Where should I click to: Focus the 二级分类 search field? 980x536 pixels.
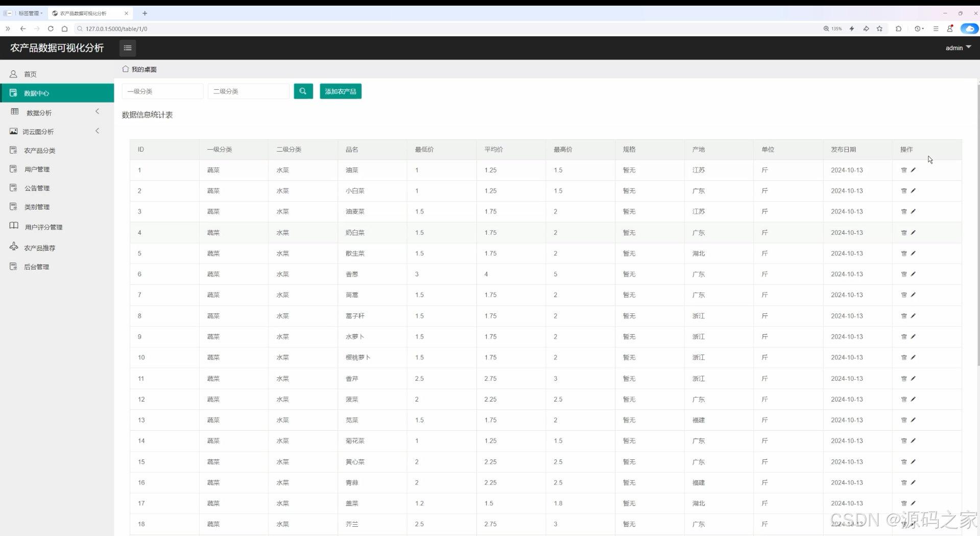249,91
